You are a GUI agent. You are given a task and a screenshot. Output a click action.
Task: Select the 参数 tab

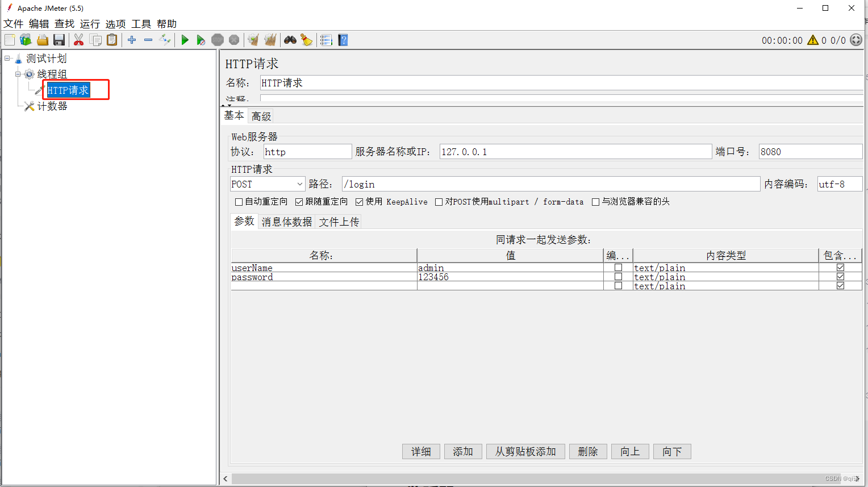tap(244, 221)
